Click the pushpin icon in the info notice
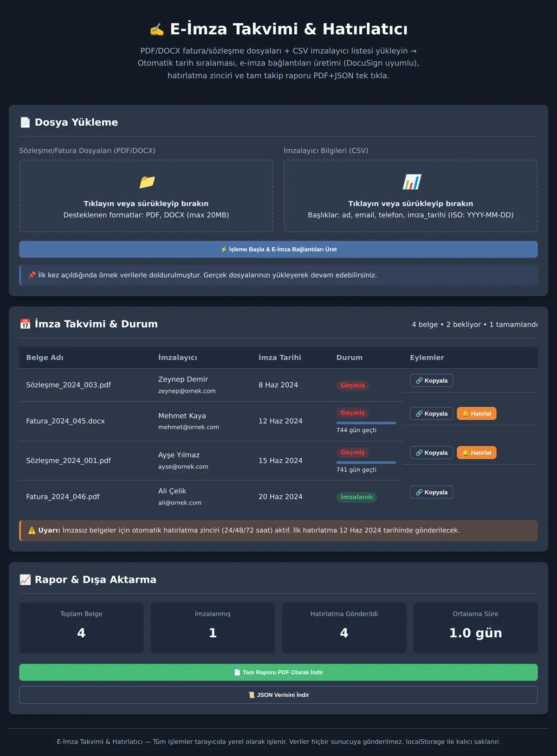The height and width of the screenshot is (756, 557). tap(32, 275)
